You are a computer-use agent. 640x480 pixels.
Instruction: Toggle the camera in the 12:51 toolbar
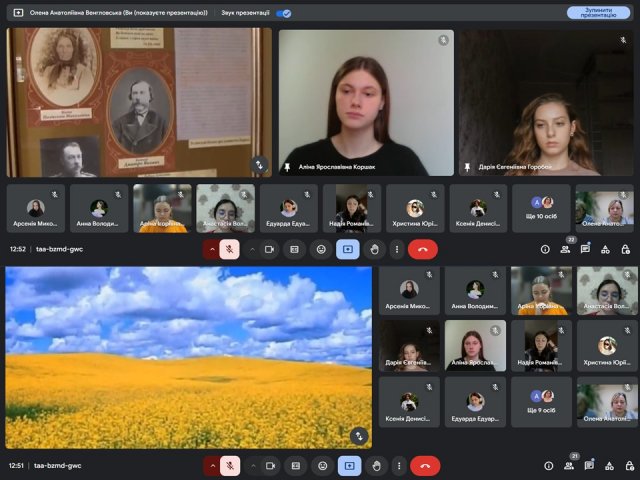[x=269, y=465]
